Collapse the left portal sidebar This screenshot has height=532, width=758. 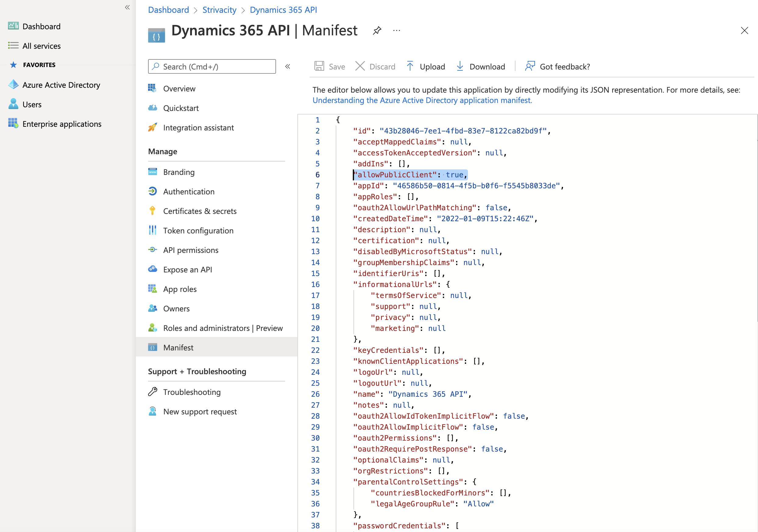(127, 7)
